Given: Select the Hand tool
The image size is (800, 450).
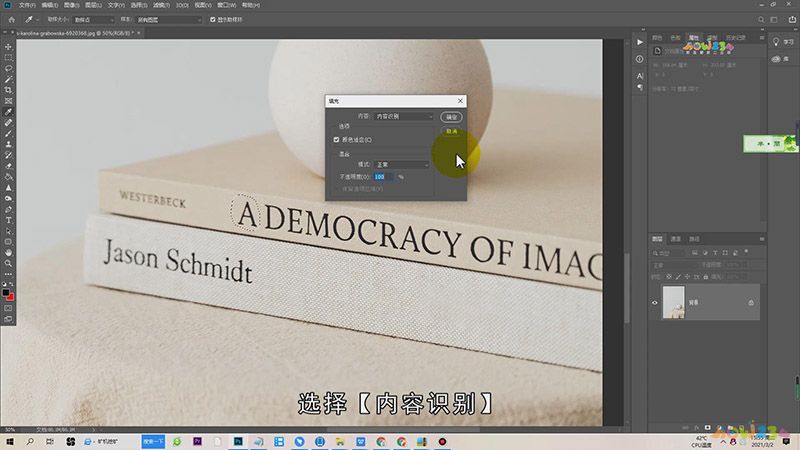Looking at the screenshot, I should 8,253.
